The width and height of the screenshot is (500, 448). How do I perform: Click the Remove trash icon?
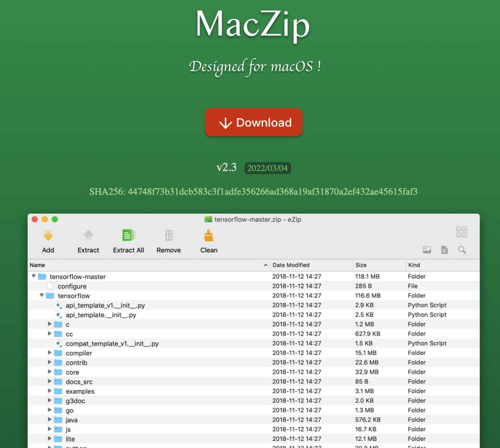pos(168,236)
